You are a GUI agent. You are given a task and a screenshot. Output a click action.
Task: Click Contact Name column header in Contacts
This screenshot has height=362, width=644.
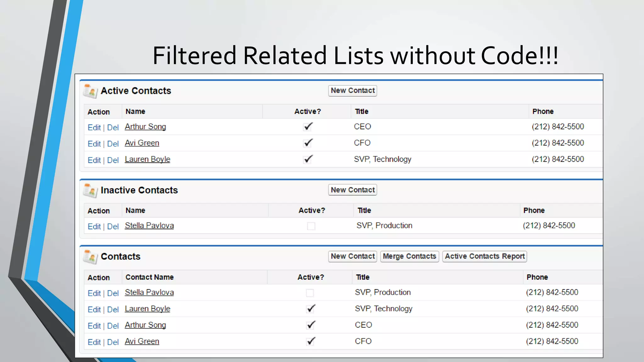pos(149,277)
